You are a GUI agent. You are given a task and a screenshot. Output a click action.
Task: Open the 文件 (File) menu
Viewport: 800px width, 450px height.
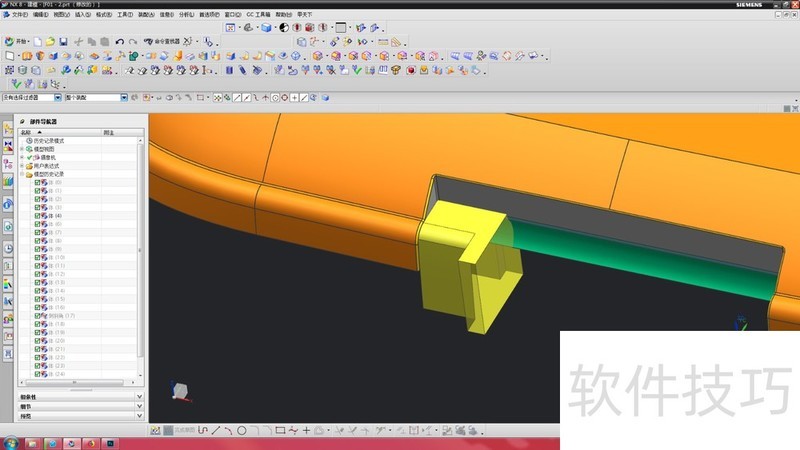pos(18,15)
